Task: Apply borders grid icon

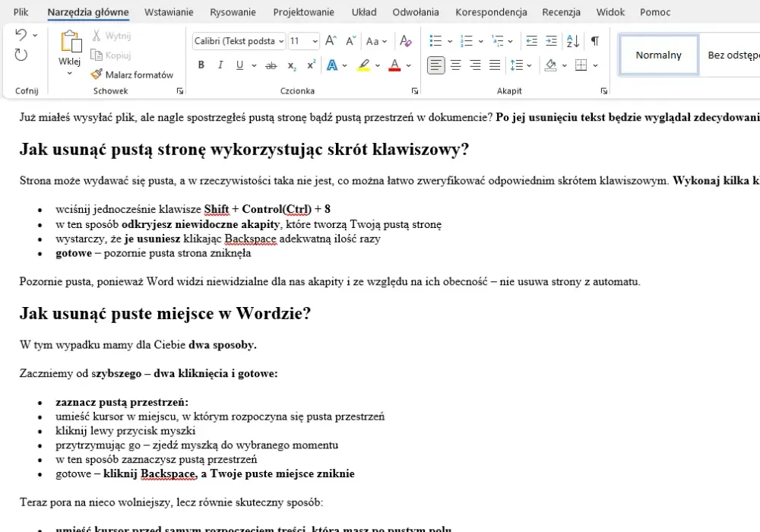Action: pyautogui.click(x=581, y=65)
